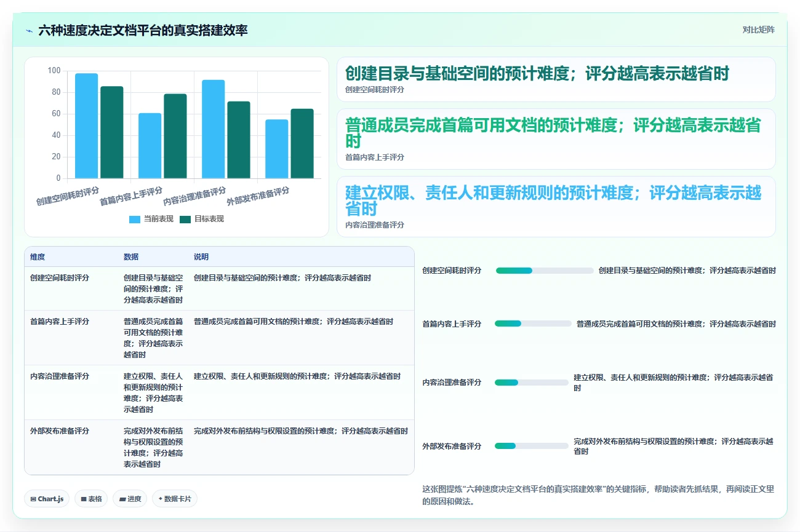Click the 表格 tag

[x=91, y=499]
